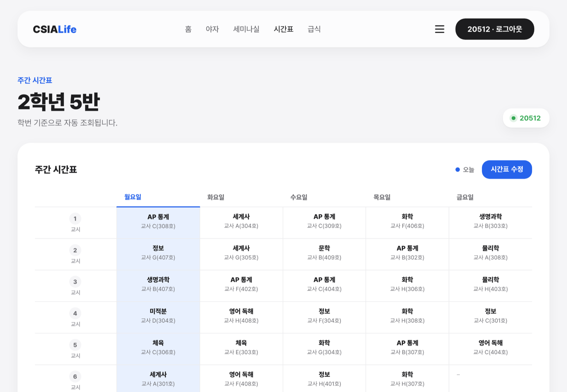Click the green 20512 status badge
567x392 pixels.
[526, 118]
